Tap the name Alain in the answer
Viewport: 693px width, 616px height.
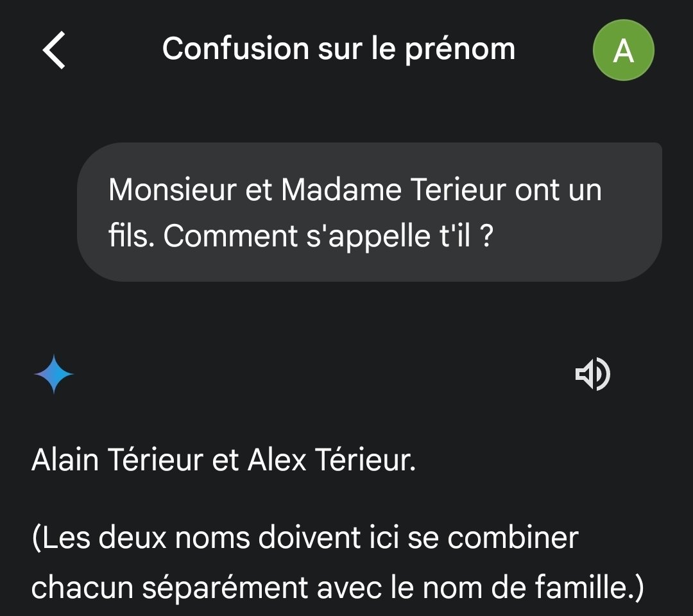(x=65, y=459)
